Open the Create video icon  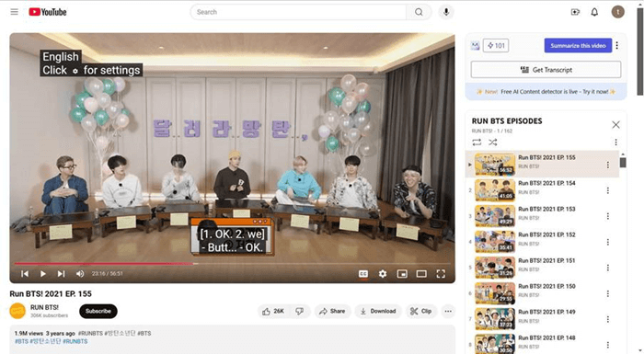575,12
